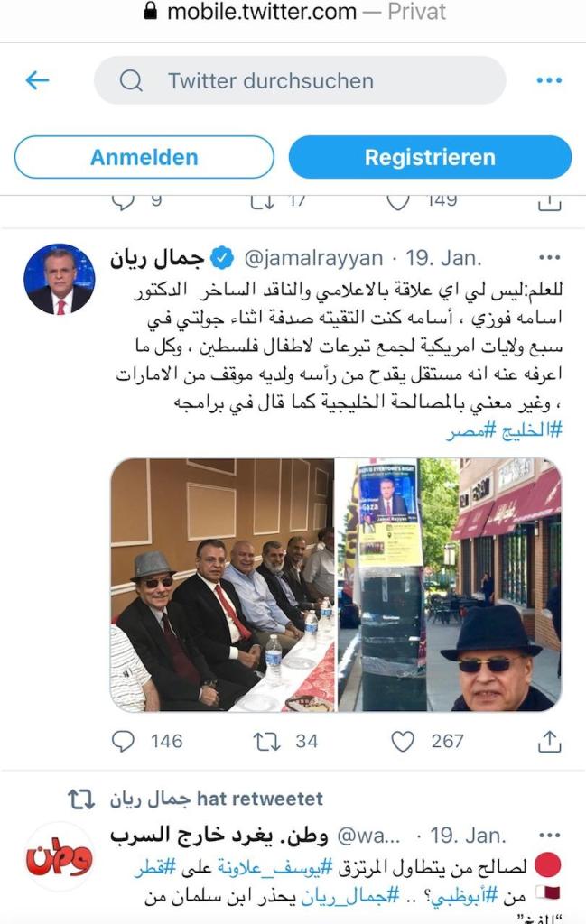Image resolution: width=586 pixels, height=924 pixels.
Task: Tap the back arrow icon
Action: click(37, 80)
